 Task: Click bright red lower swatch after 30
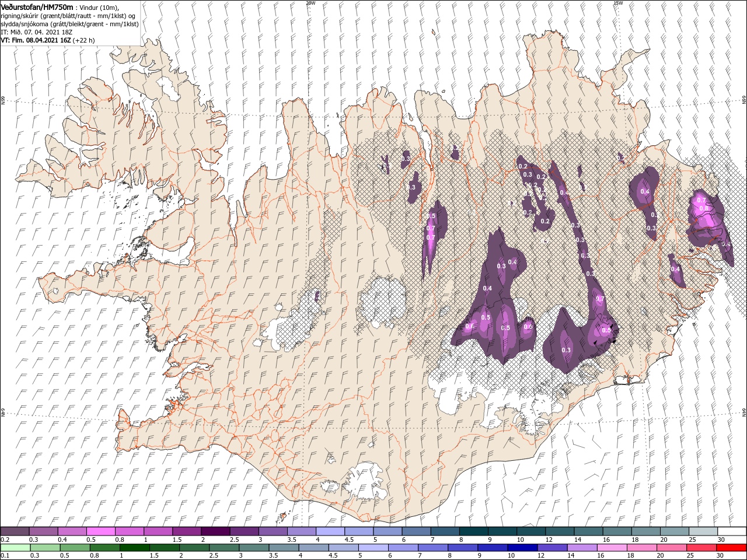(731, 548)
